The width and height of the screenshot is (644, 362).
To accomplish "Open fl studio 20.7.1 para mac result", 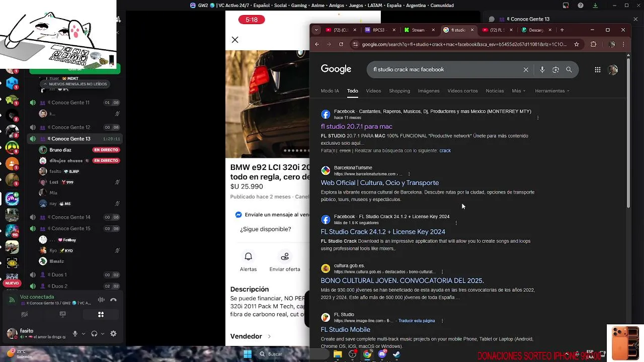I will tap(357, 127).
